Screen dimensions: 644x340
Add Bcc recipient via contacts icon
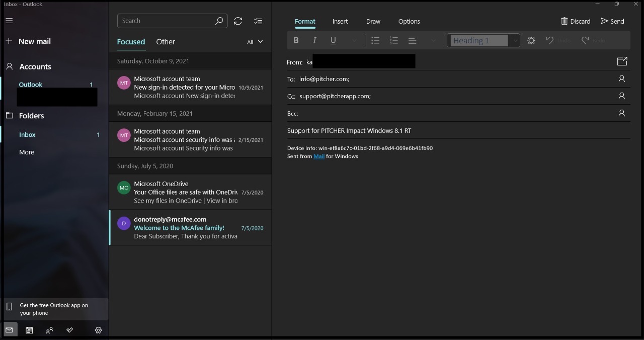click(x=622, y=113)
